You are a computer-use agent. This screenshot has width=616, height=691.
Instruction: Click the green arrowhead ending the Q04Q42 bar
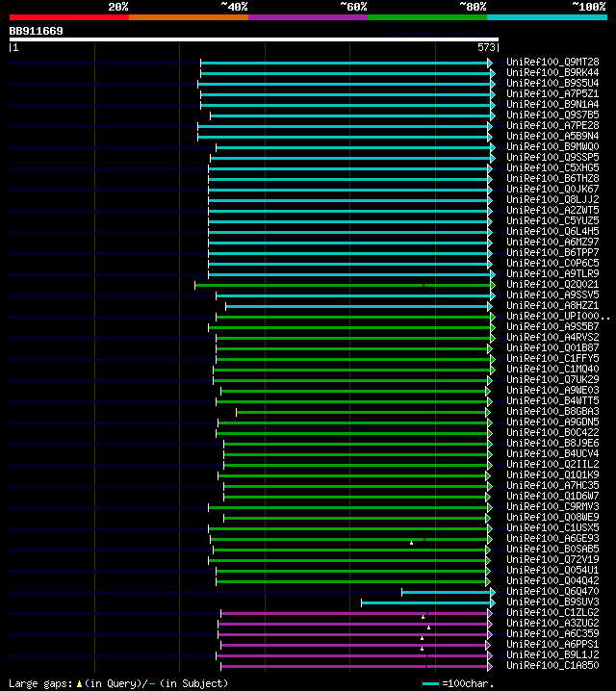click(x=488, y=581)
